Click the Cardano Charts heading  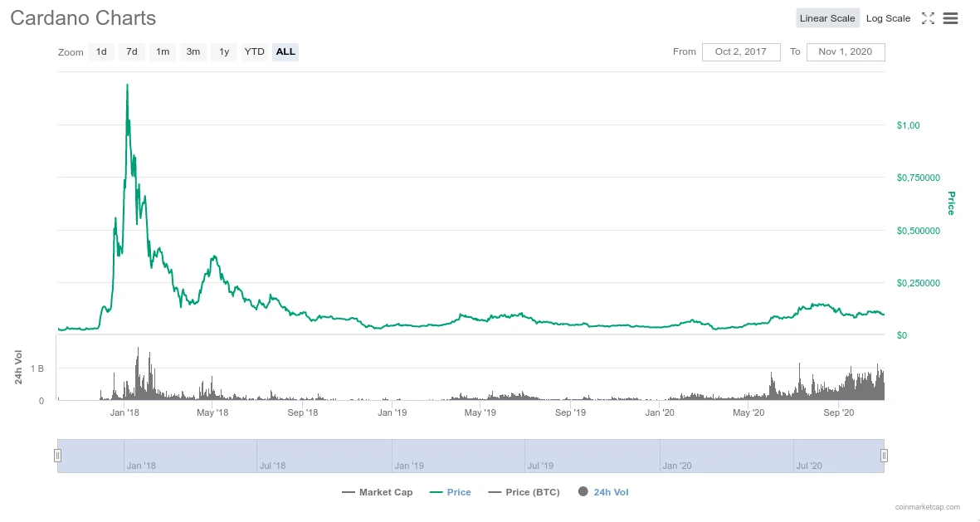83,18
